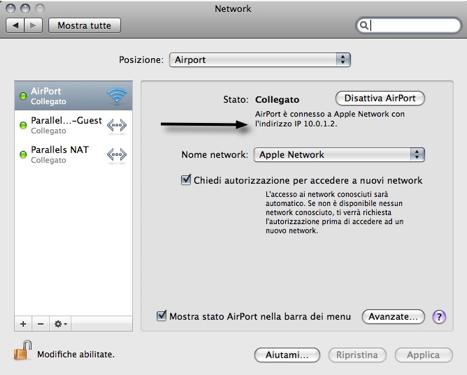Minimize the Network window
This screenshot has height=375, width=467.
[x=25, y=8]
